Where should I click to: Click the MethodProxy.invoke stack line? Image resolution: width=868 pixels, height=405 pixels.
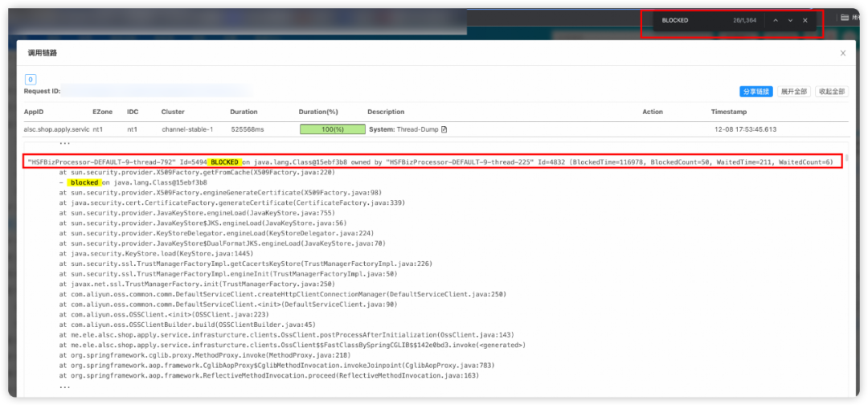coord(205,354)
